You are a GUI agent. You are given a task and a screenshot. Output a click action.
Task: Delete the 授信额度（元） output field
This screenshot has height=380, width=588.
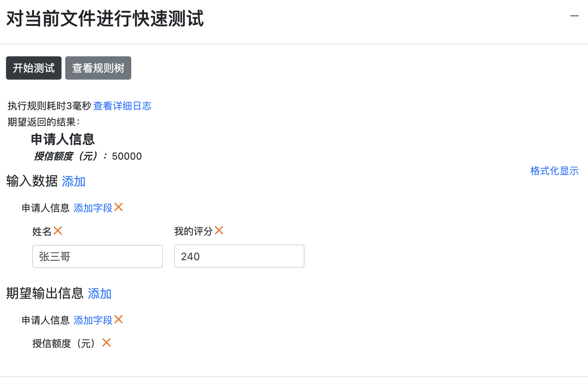[106, 342]
